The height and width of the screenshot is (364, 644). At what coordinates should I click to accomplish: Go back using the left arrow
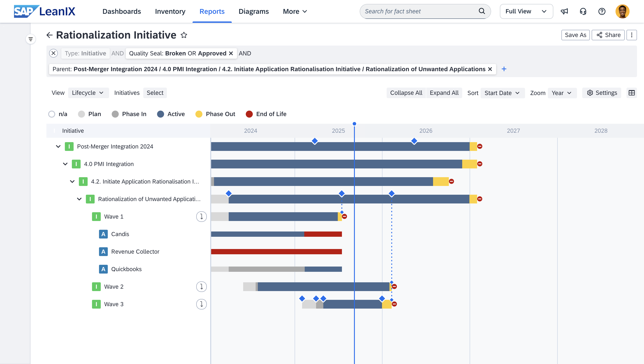pos(50,35)
